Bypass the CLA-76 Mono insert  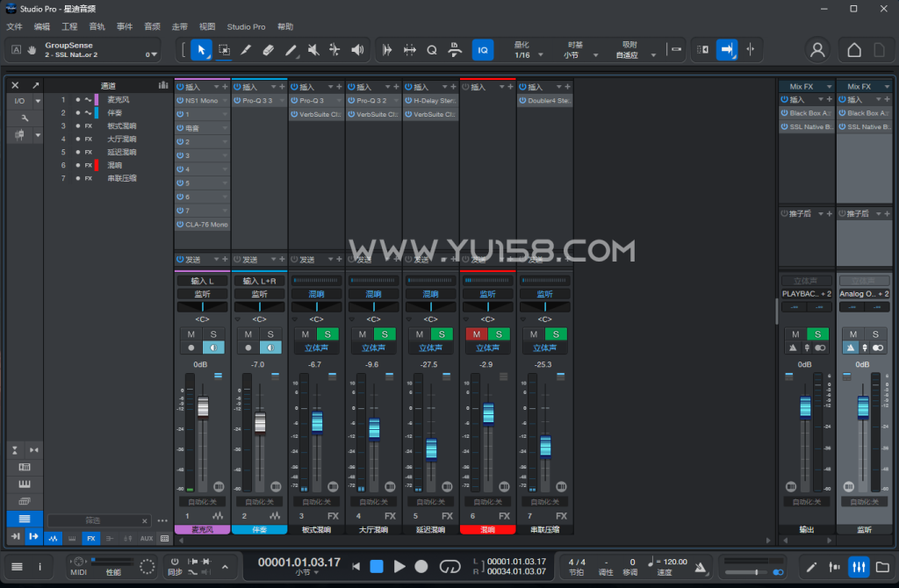[x=180, y=224]
